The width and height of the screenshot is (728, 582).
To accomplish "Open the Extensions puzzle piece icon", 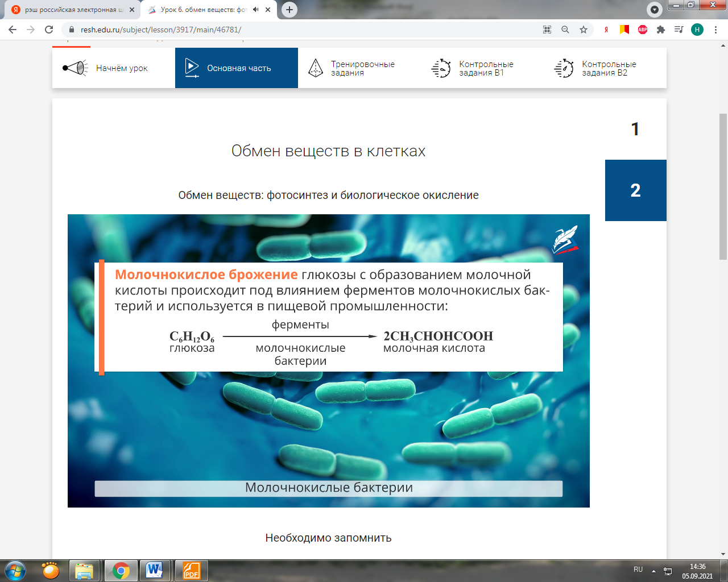I will point(661,30).
